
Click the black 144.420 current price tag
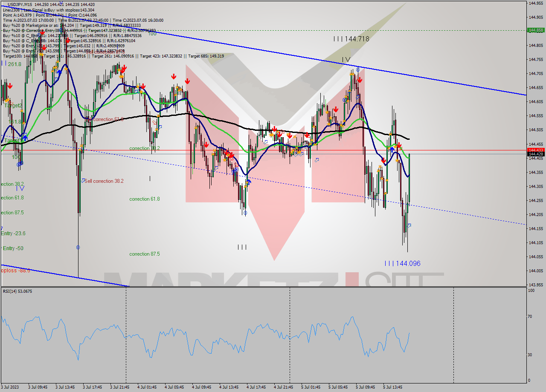[x=535, y=154]
